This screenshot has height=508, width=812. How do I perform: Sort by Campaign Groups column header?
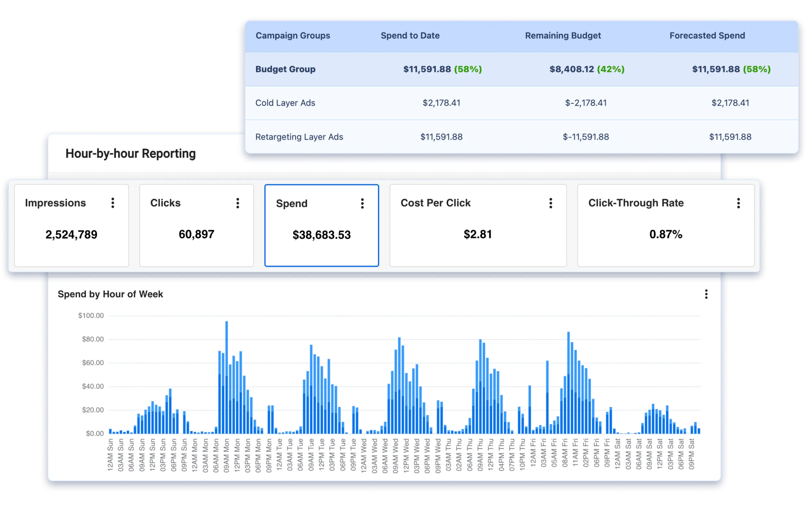(293, 36)
